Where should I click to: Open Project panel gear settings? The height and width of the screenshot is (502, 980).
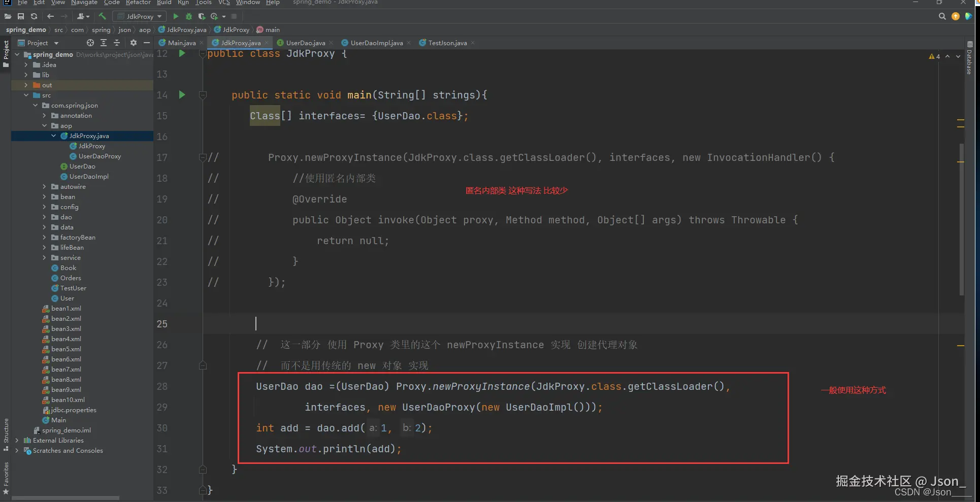(134, 43)
